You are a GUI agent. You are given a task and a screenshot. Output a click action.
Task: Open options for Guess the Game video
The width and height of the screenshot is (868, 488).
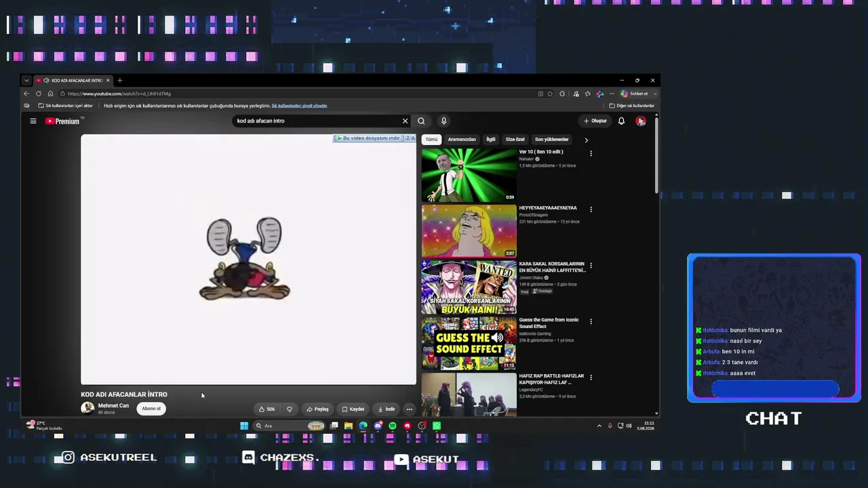(591, 321)
